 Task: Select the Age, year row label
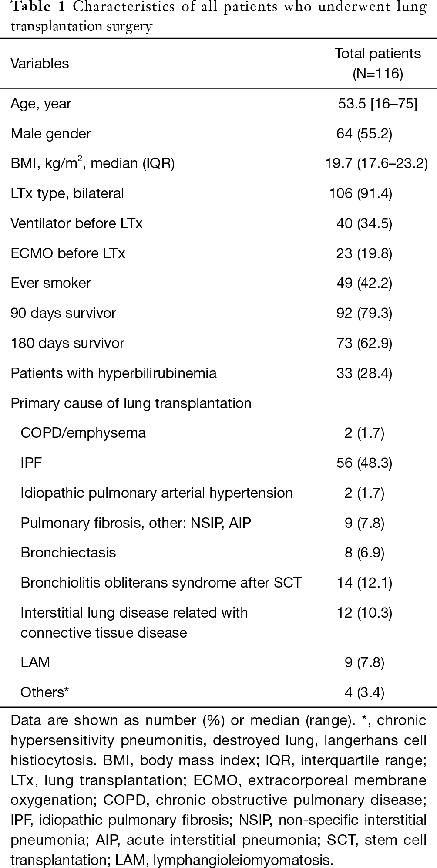41,104
